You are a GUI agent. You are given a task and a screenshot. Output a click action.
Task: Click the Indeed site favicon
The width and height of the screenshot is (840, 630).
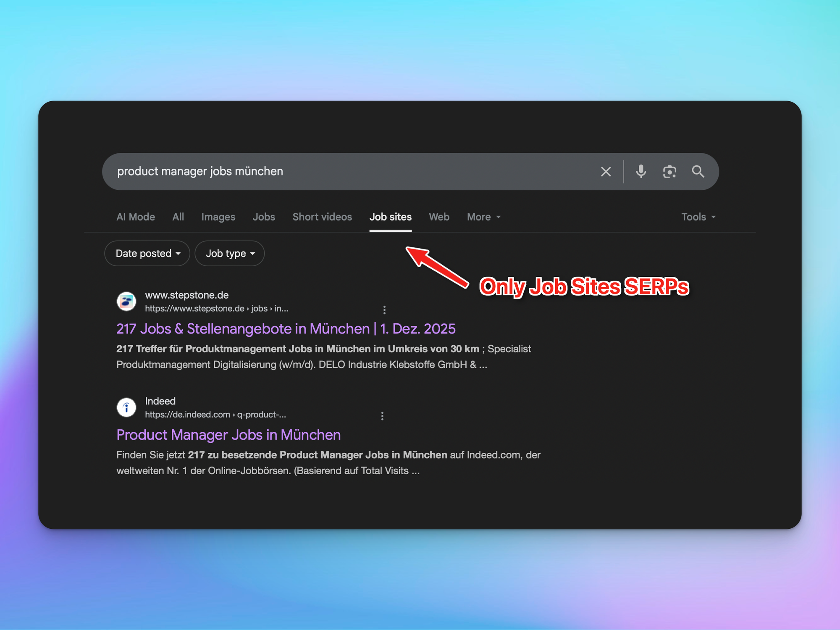(x=126, y=407)
